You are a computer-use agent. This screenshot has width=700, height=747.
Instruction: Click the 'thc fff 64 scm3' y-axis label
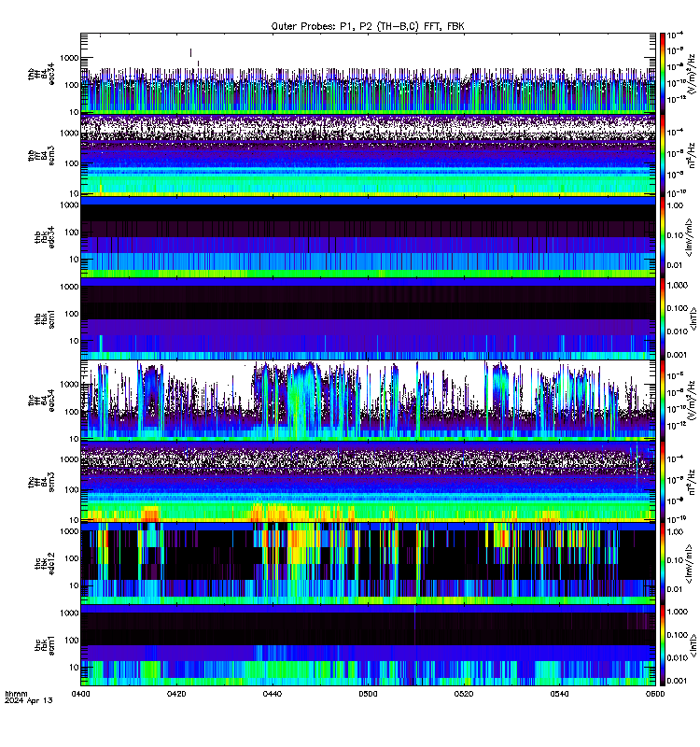click(41, 482)
